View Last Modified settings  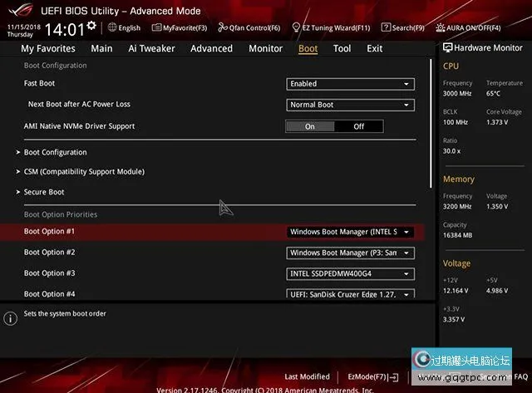click(307, 376)
